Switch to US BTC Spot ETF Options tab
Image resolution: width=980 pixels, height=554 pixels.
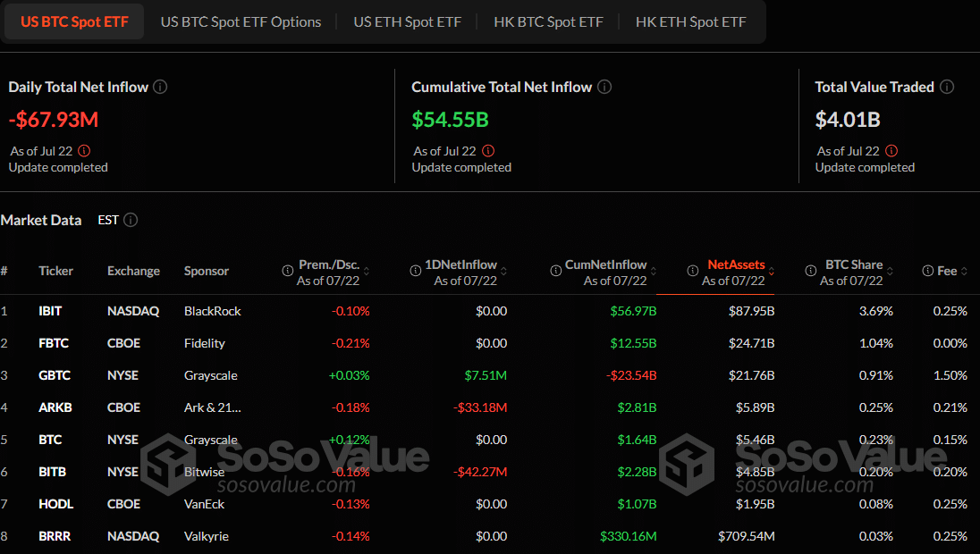[241, 21]
